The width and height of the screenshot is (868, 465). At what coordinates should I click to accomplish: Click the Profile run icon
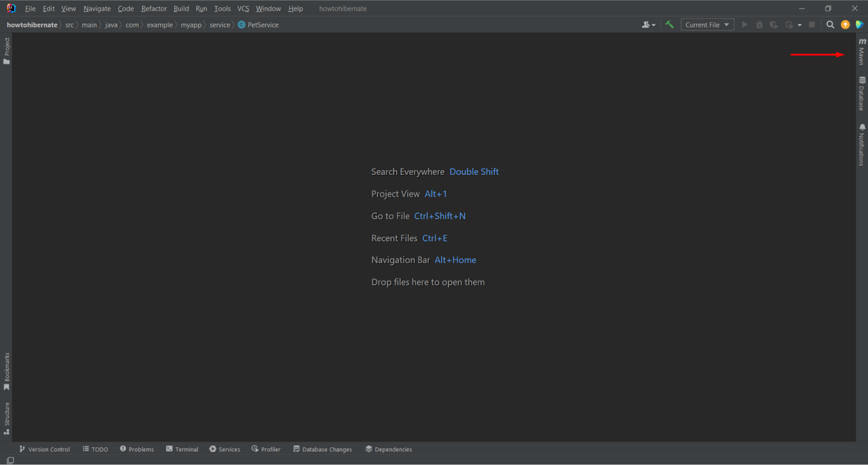789,25
